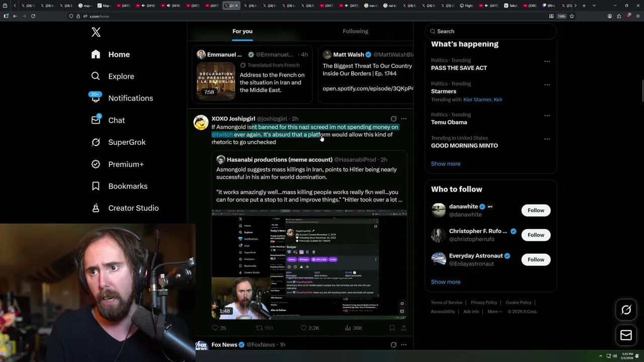Reload the browser page

[33, 16]
